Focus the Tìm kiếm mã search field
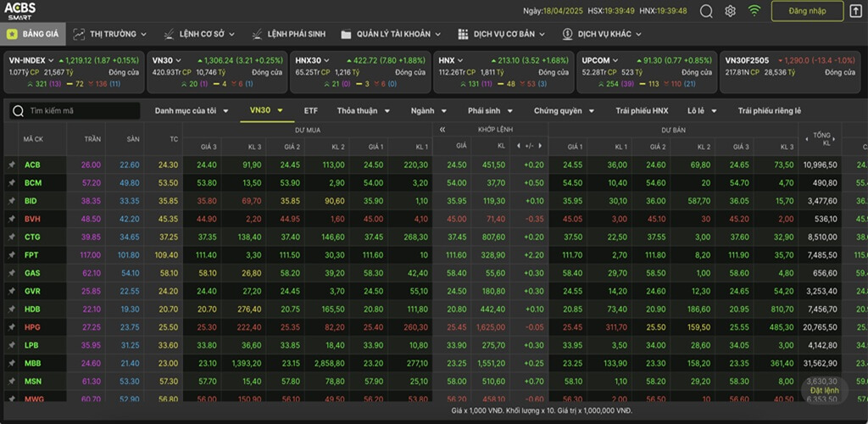 pyautogui.click(x=75, y=111)
